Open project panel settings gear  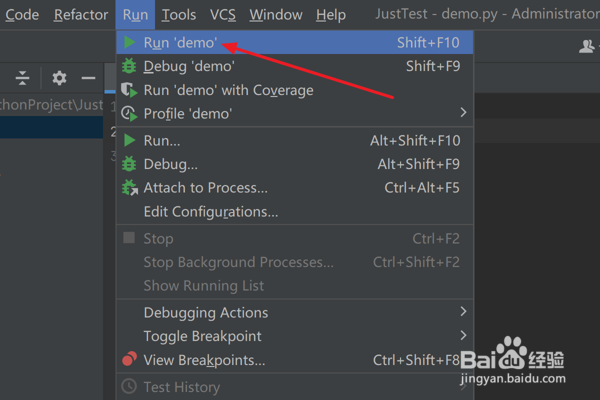(59, 78)
